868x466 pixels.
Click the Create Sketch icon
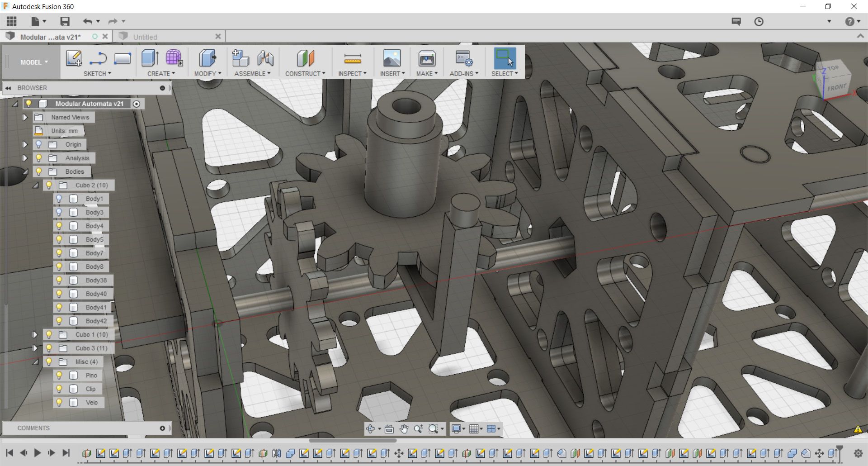(74, 58)
